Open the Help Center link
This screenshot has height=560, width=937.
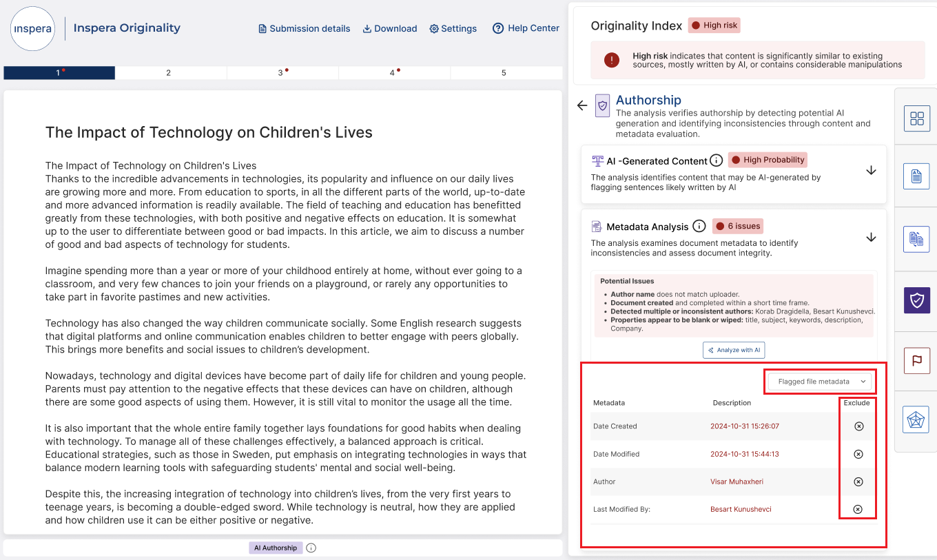click(526, 28)
